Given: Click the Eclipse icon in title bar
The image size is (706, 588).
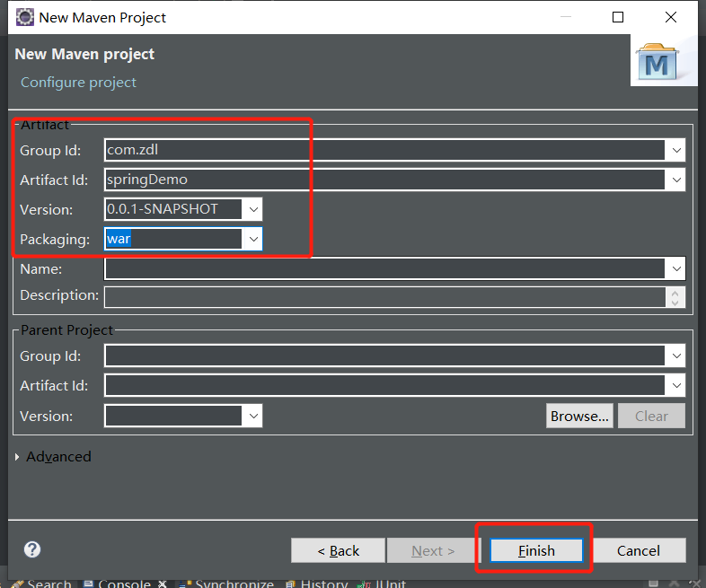Looking at the screenshot, I should coord(25,17).
